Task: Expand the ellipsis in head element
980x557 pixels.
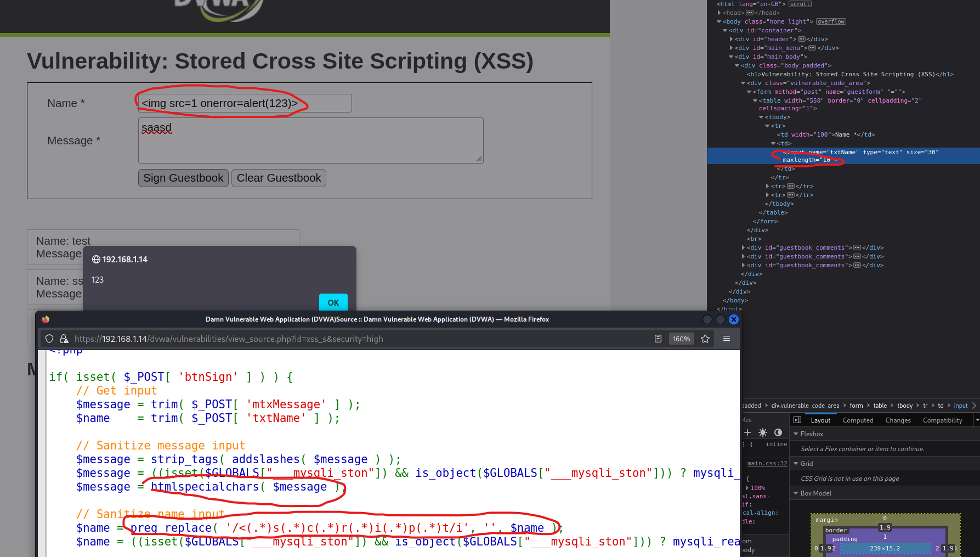Action: [750, 13]
